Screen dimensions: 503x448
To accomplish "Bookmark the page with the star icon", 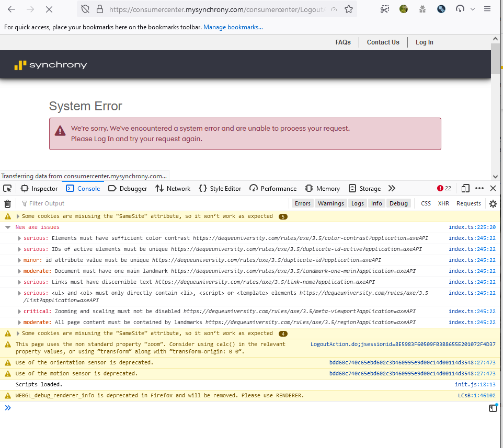I will pos(349,9).
